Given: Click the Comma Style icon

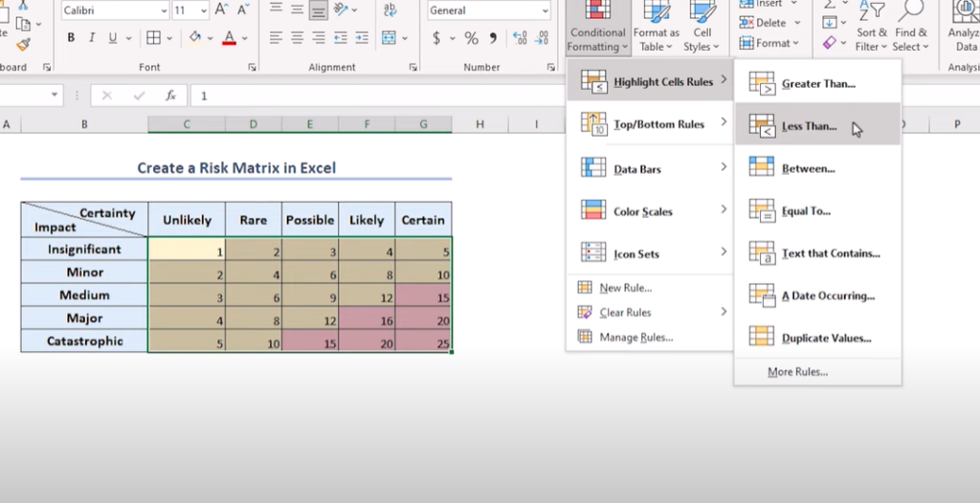Looking at the screenshot, I should 493,38.
